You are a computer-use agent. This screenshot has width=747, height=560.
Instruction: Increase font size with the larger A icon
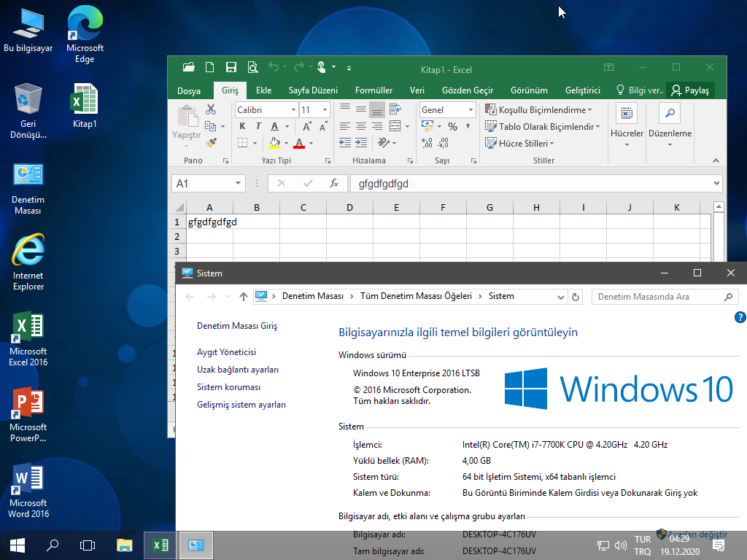307,126
